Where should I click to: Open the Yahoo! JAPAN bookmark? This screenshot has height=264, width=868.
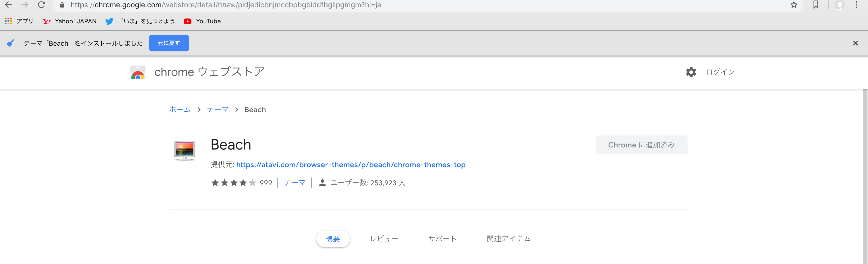point(69,21)
